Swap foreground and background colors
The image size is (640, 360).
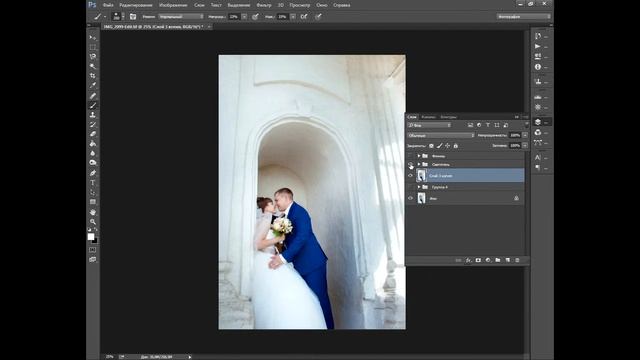point(96,230)
